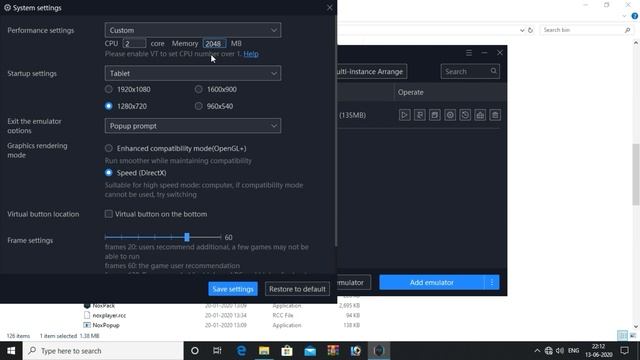This screenshot has width=640, height=360.
Task: Click the ENG language indicator
Action: tap(573, 351)
